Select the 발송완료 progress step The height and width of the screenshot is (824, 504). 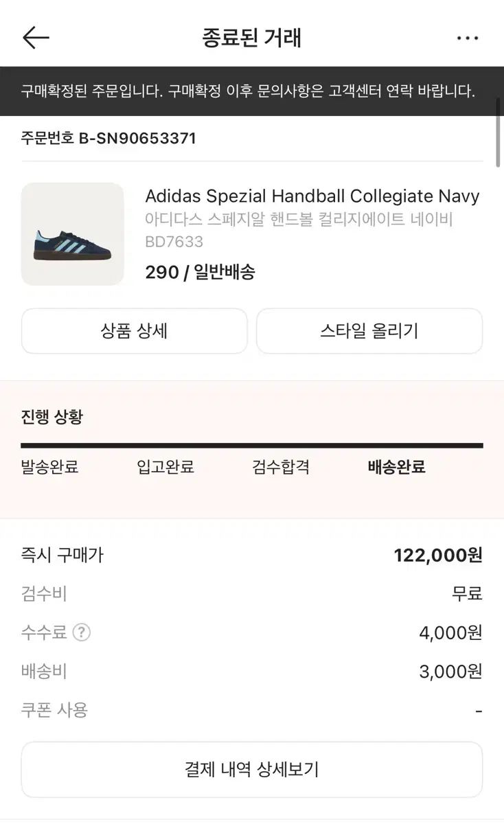tap(50, 468)
